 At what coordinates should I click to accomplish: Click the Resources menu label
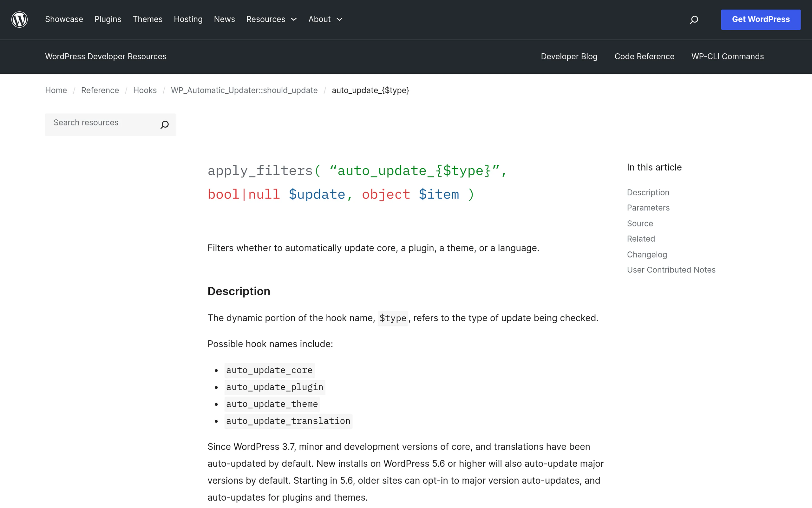point(266,19)
